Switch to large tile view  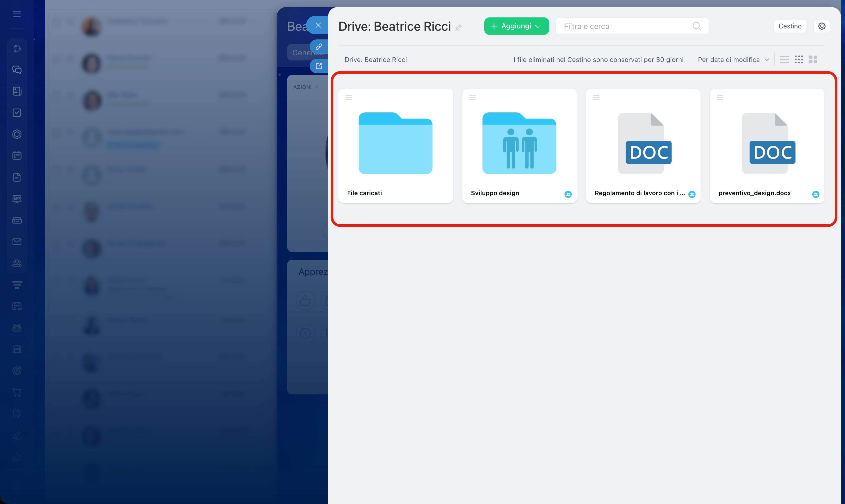[813, 60]
